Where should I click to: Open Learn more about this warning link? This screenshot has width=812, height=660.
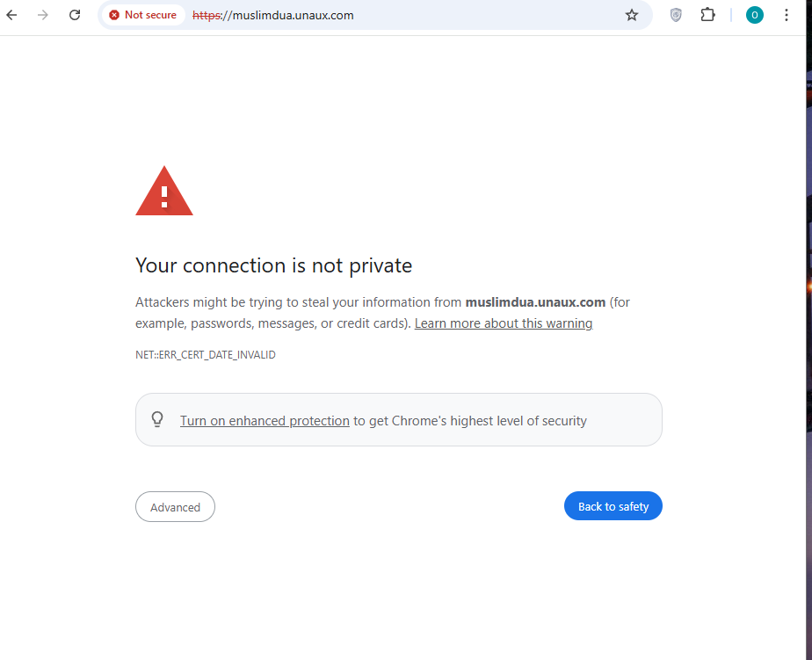pos(504,323)
